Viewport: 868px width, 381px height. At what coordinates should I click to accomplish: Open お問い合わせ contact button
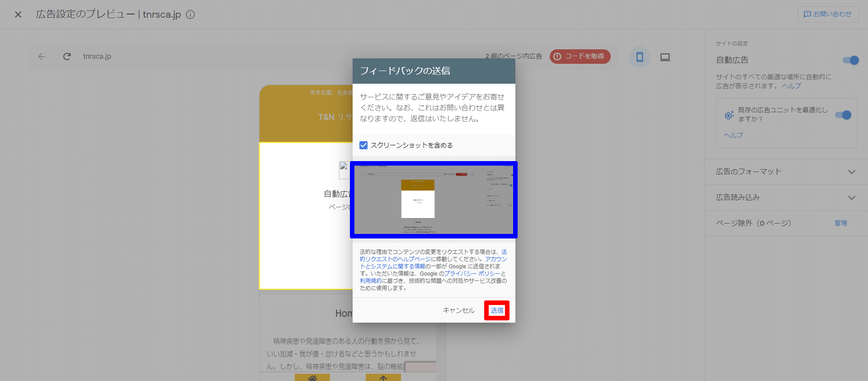(x=828, y=14)
